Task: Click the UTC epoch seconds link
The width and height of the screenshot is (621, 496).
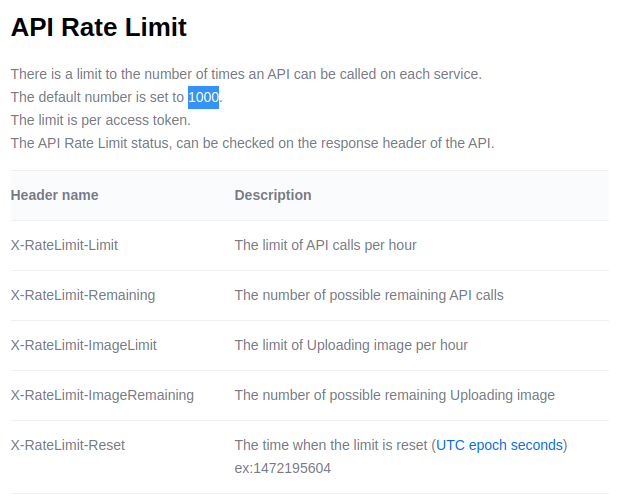Action: click(499, 445)
